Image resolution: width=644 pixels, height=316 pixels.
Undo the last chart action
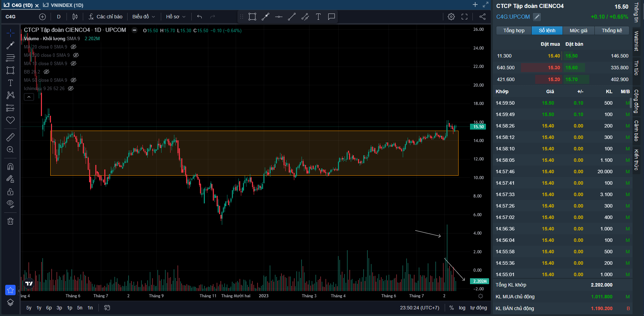pos(199,17)
